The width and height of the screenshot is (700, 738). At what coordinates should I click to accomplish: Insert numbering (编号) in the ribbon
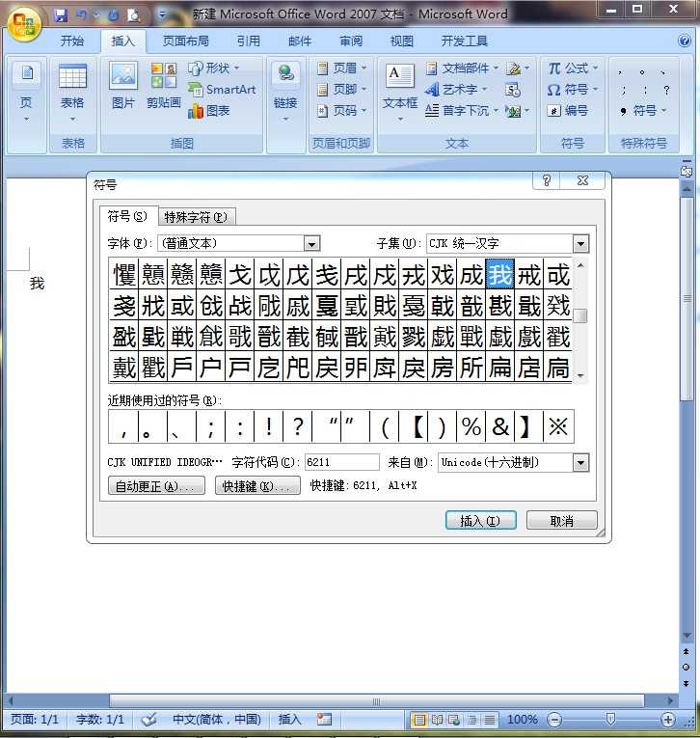pos(568,111)
